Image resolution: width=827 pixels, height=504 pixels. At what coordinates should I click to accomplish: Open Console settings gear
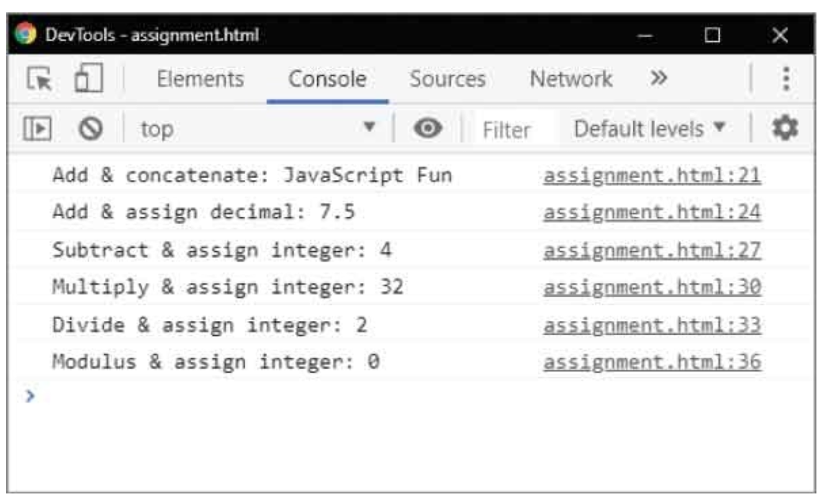click(784, 128)
